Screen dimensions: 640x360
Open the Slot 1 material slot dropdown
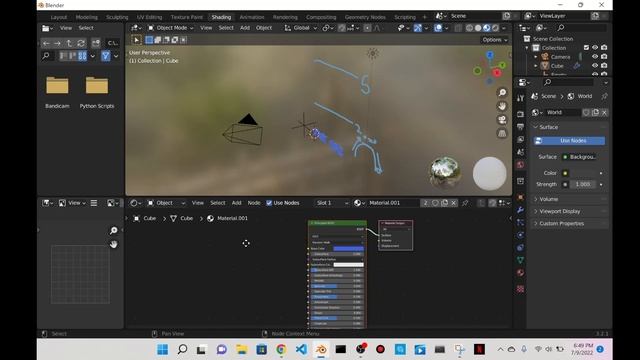332,203
